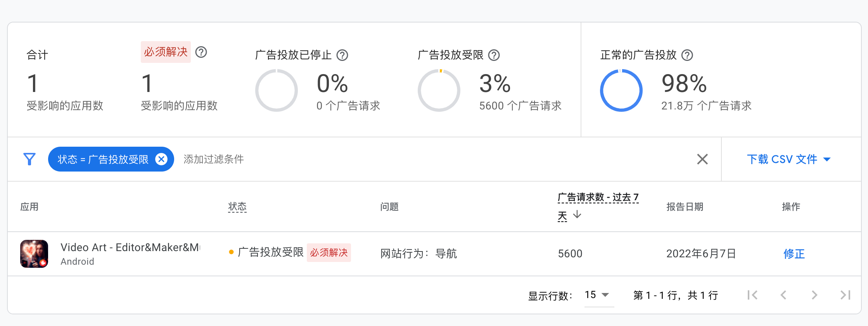This screenshot has width=868, height=326.
Task: Click the 状态 column header
Action: 237,207
